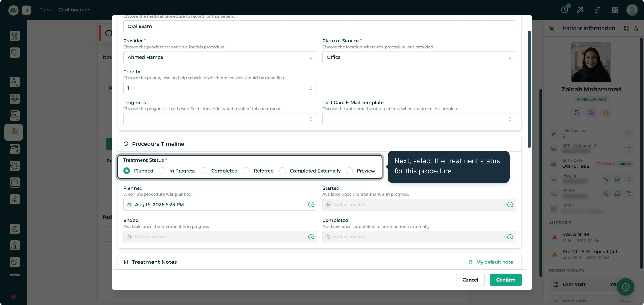Open the Priority dropdown
The height and width of the screenshot is (305, 644).
point(220,88)
